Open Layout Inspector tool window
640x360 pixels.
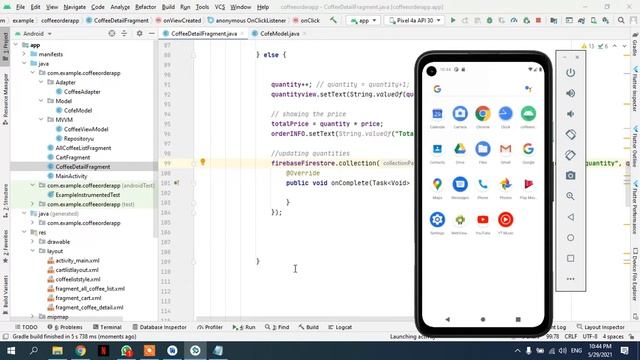coord(600,327)
